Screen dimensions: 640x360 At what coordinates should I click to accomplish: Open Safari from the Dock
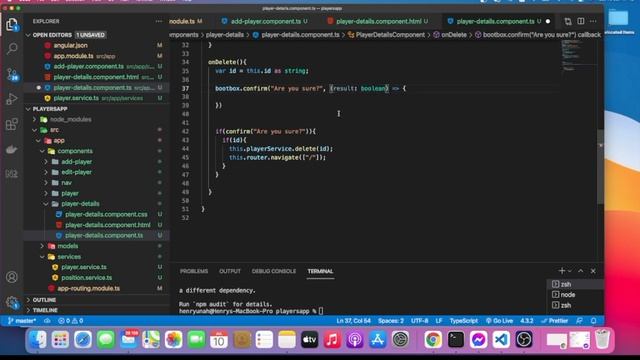click(x=83, y=340)
